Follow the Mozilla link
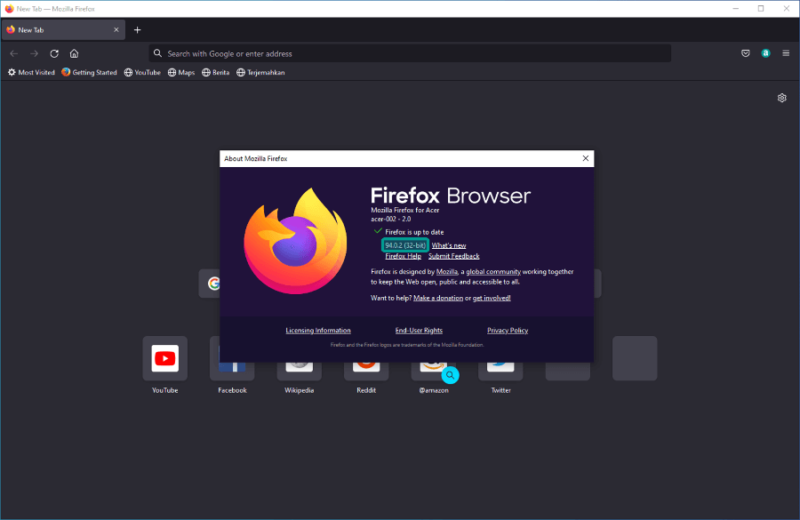 (446, 271)
